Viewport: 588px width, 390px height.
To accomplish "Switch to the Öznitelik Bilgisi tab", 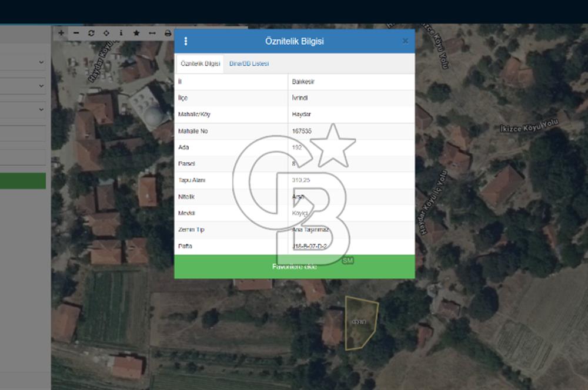I will (200, 63).
